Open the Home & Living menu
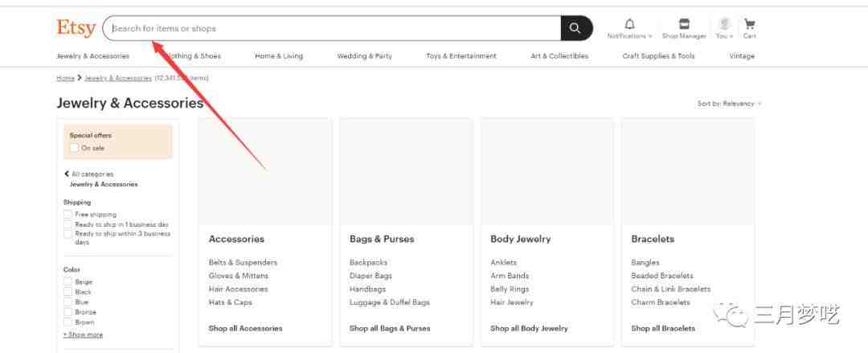 coord(279,56)
